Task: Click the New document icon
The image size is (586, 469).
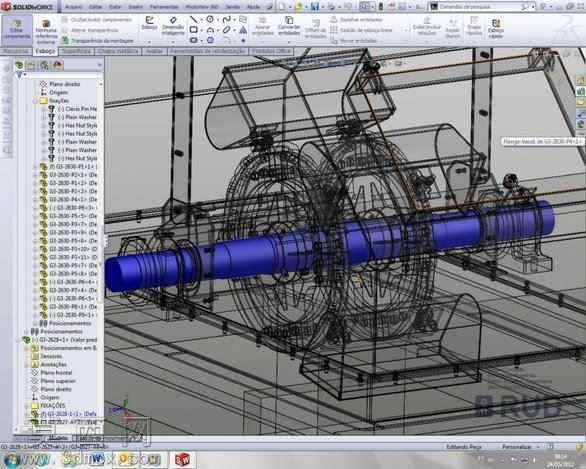Action: (x=282, y=6)
